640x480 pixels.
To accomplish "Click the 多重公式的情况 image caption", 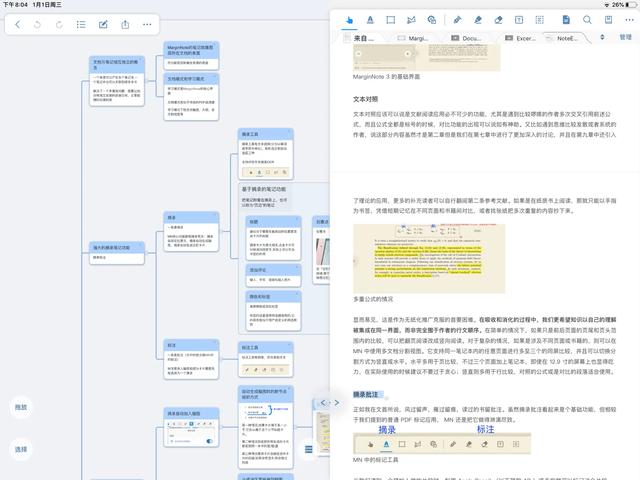I will [373, 299].
